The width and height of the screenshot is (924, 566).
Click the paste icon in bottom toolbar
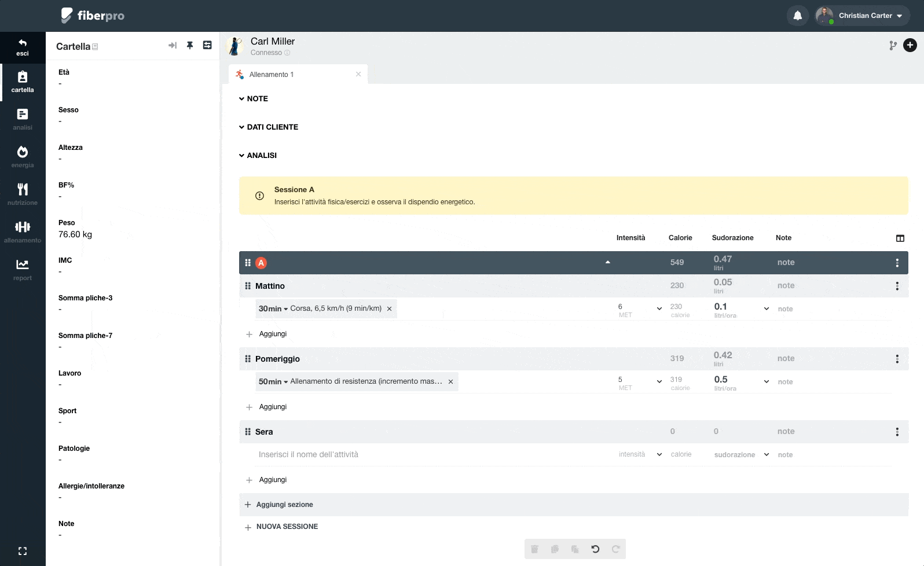coord(575,549)
